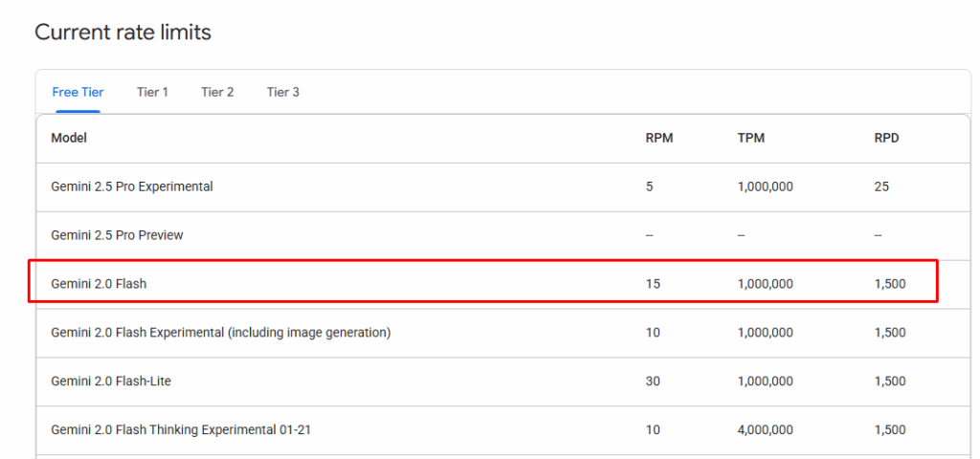The width and height of the screenshot is (980, 459).
Task: Click the RPD column header
Action: point(887,138)
